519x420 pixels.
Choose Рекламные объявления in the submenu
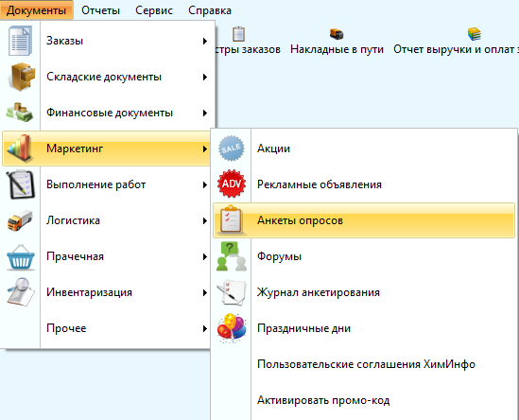pyautogui.click(x=364, y=184)
